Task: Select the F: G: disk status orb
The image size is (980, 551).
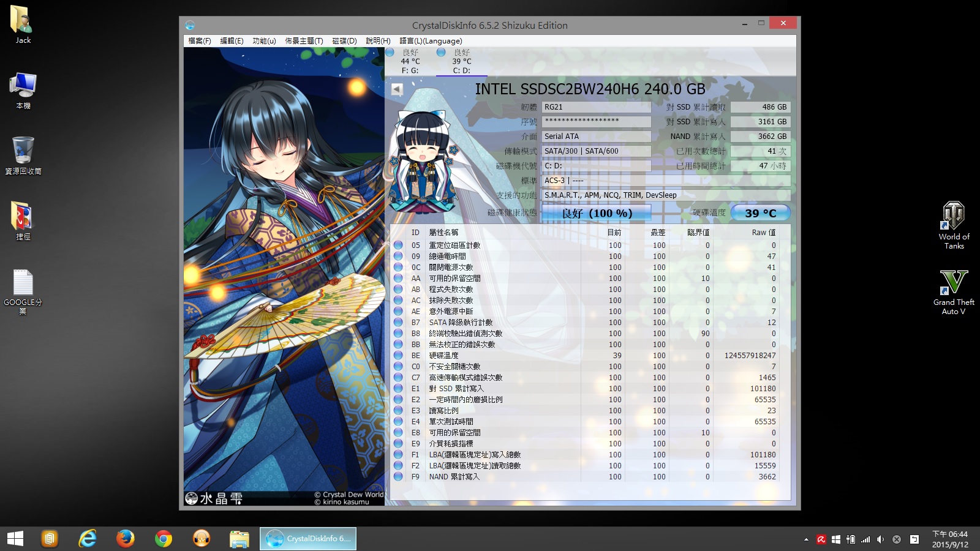Action: pyautogui.click(x=390, y=53)
